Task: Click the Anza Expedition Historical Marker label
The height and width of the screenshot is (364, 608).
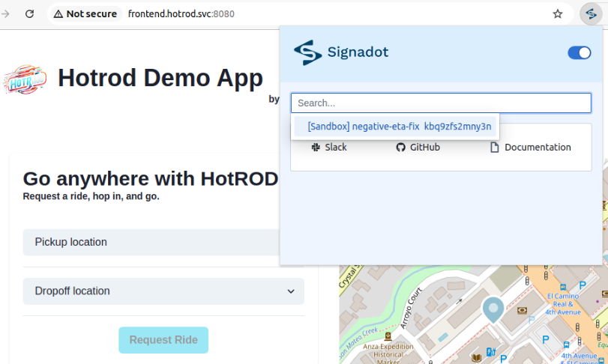Action: (x=388, y=354)
